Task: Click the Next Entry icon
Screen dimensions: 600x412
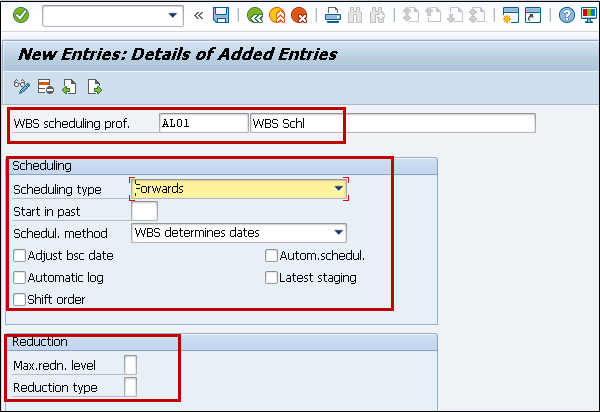Action: coord(95,87)
